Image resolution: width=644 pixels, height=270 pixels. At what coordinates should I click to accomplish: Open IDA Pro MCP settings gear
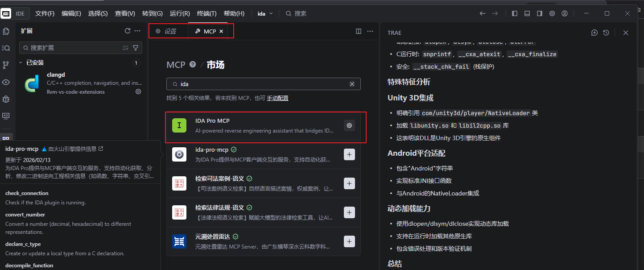pyautogui.click(x=349, y=125)
